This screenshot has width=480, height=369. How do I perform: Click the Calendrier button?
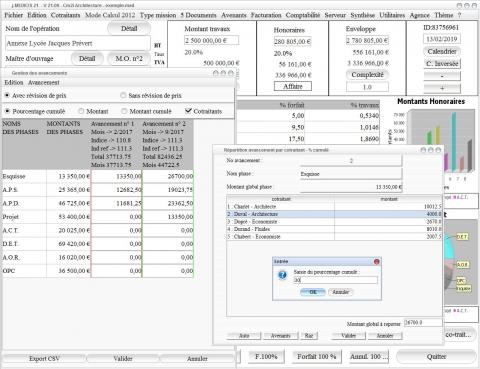[442, 52]
